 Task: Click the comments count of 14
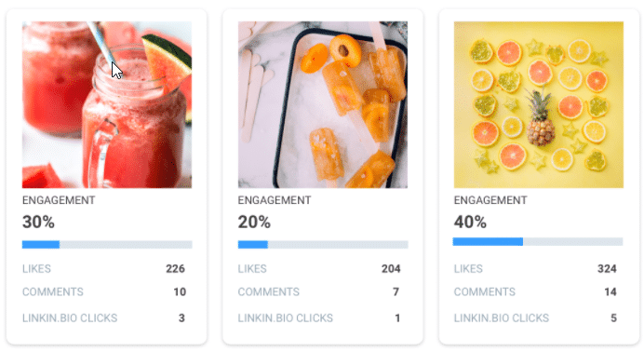(610, 292)
